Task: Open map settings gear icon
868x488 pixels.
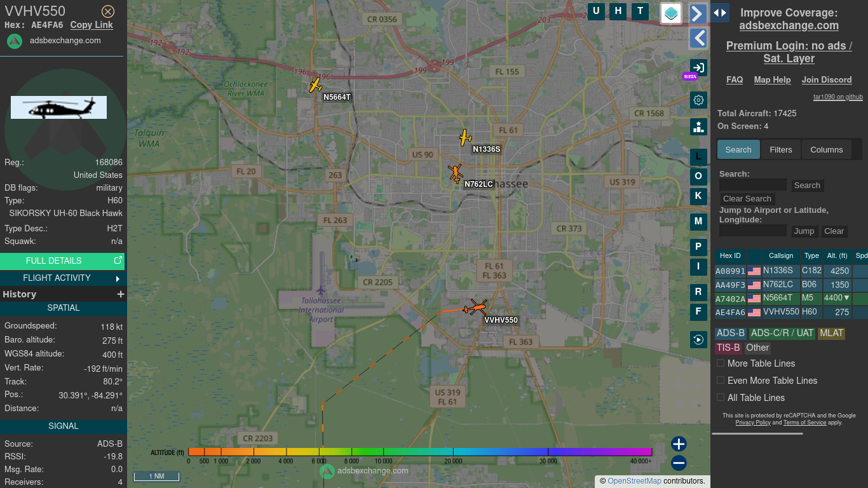Action: click(x=698, y=100)
